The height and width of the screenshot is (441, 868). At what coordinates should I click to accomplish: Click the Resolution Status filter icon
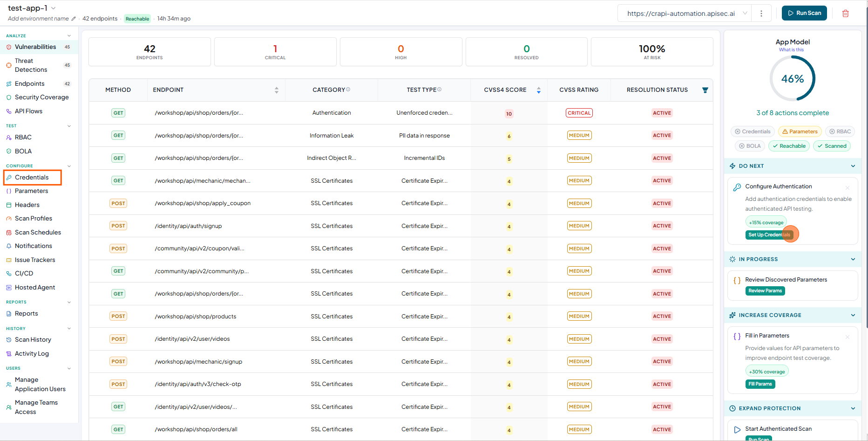pyautogui.click(x=705, y=90)
